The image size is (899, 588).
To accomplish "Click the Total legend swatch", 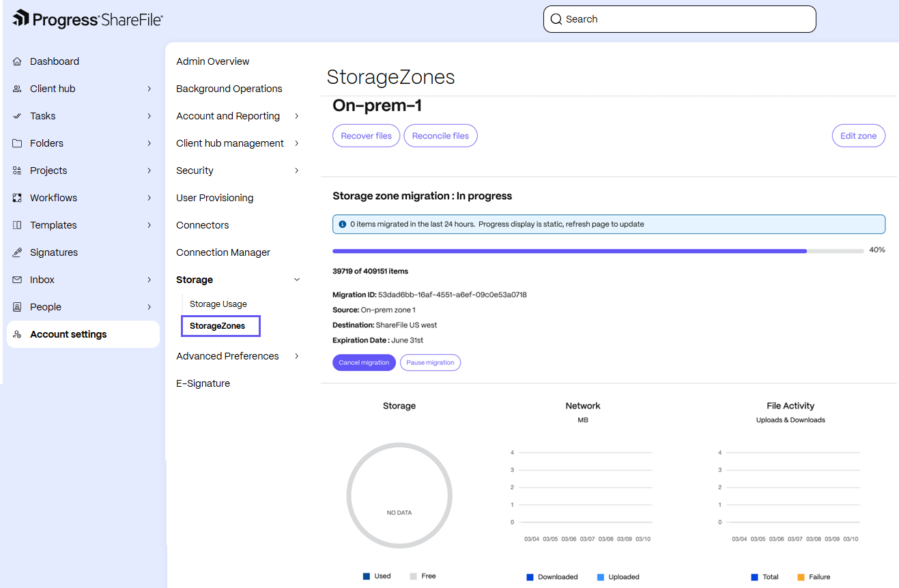I will click(754, 577).
